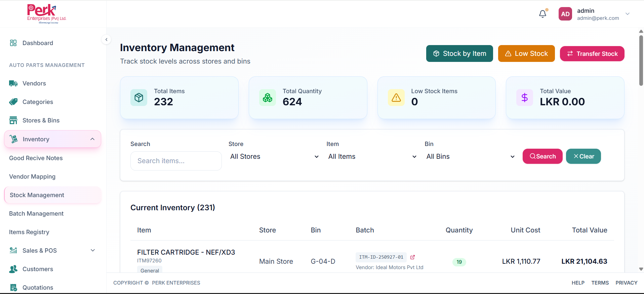This screenshot has width=644, height=294.
Task: Click the Dashboard grid icon in sidebar
Action: [13, 43]
